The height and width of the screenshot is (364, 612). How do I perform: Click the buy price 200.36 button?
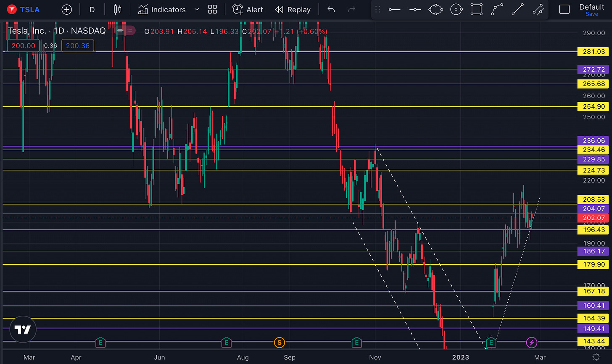coord(78,46)
